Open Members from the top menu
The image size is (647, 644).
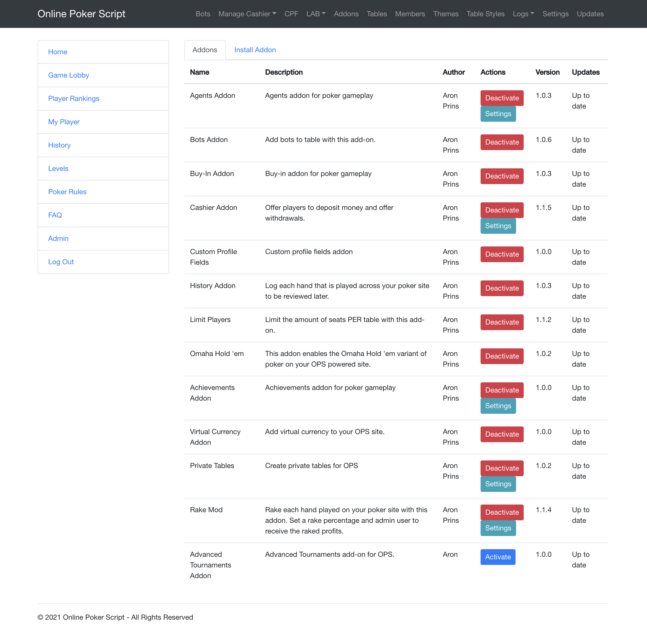410,14
